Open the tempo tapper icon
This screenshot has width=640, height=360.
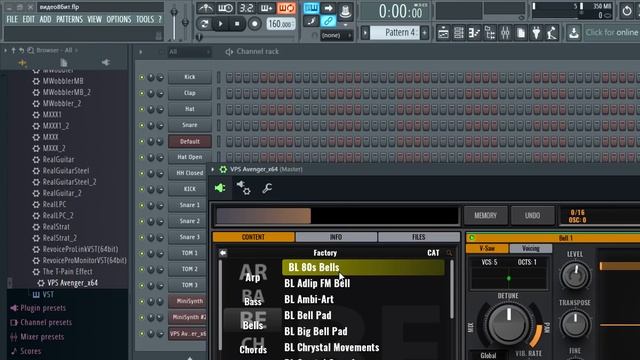pos(552,33)
